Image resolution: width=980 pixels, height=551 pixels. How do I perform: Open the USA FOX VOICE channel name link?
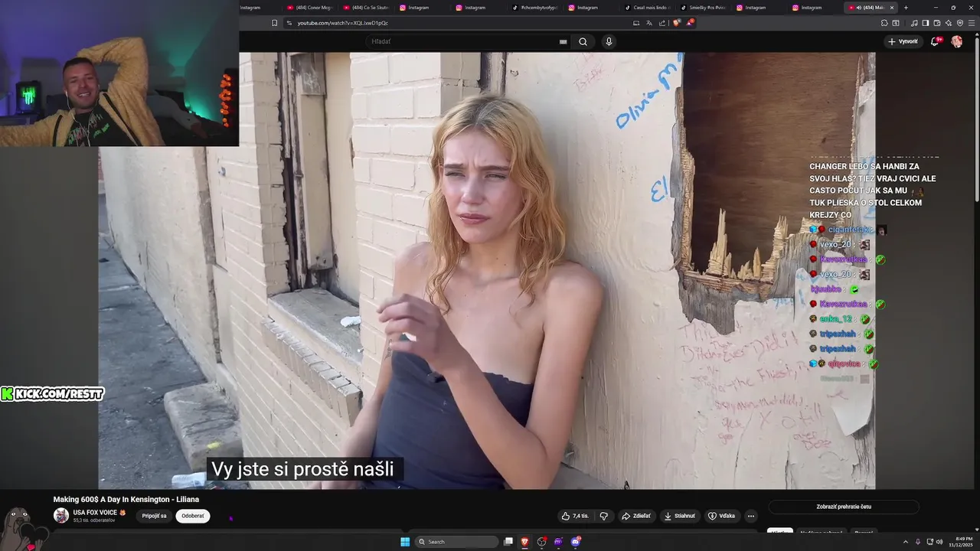95,512
